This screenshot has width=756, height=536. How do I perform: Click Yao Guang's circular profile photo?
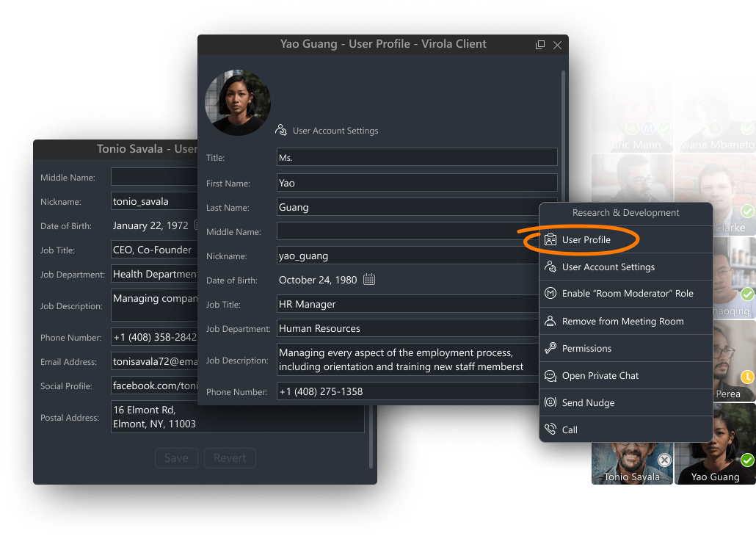click(238, 102)
